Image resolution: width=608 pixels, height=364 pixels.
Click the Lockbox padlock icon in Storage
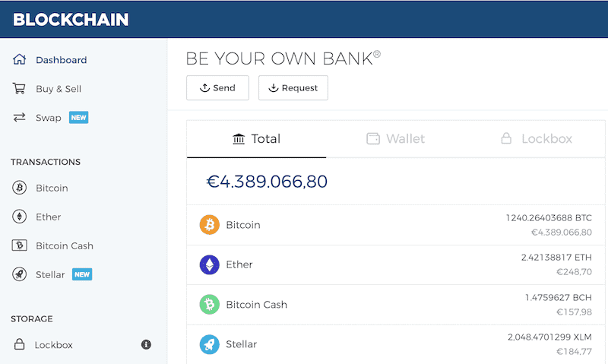[20, 344]
